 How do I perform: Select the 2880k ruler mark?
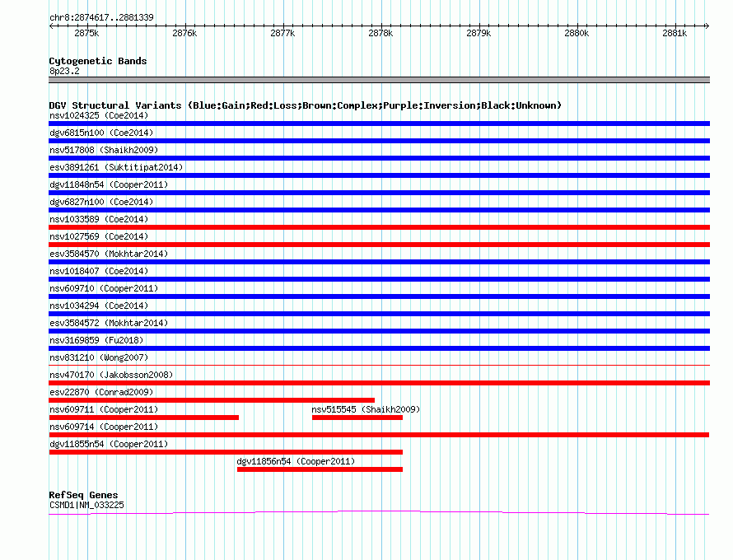coord(577,33)
